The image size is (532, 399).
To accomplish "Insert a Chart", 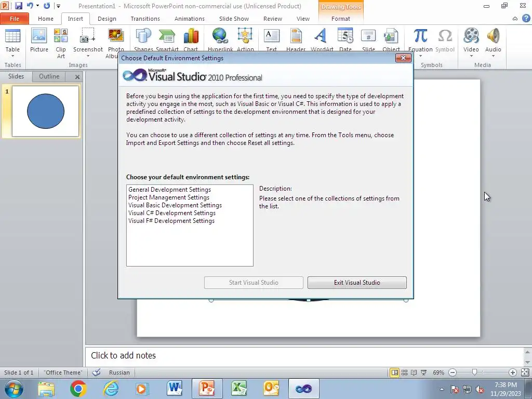I will [x=191, y=39].
